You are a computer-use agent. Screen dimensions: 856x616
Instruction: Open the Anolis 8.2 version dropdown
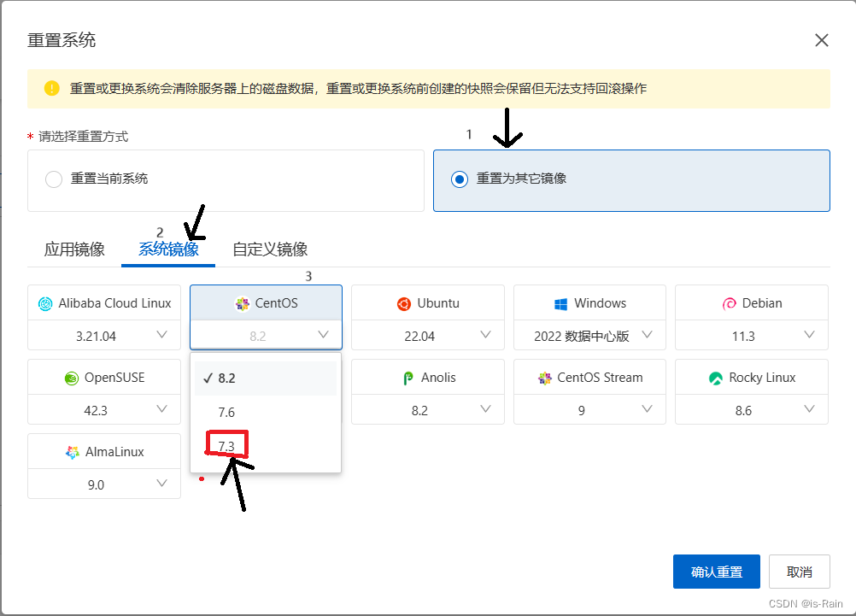[428, 409]
